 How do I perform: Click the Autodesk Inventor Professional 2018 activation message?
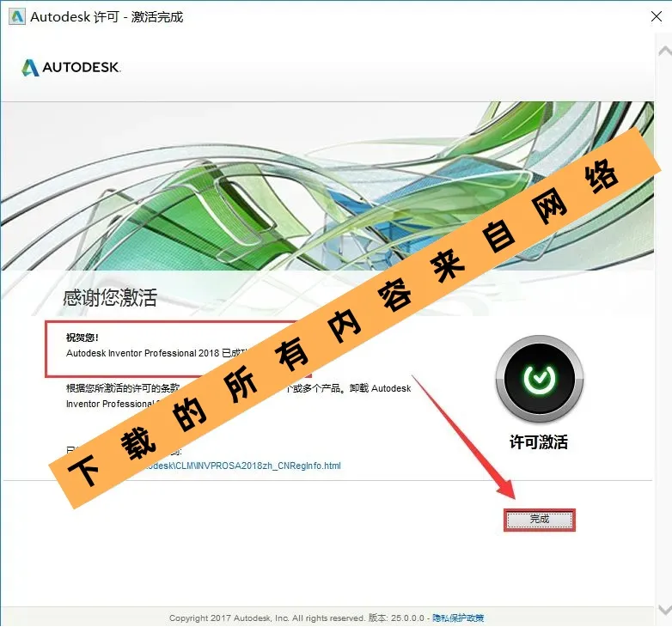pos(157,353)
